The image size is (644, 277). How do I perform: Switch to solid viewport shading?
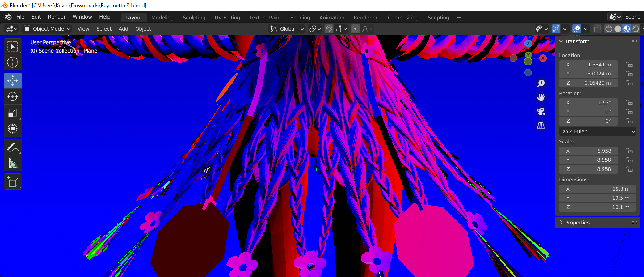(618, 29)
